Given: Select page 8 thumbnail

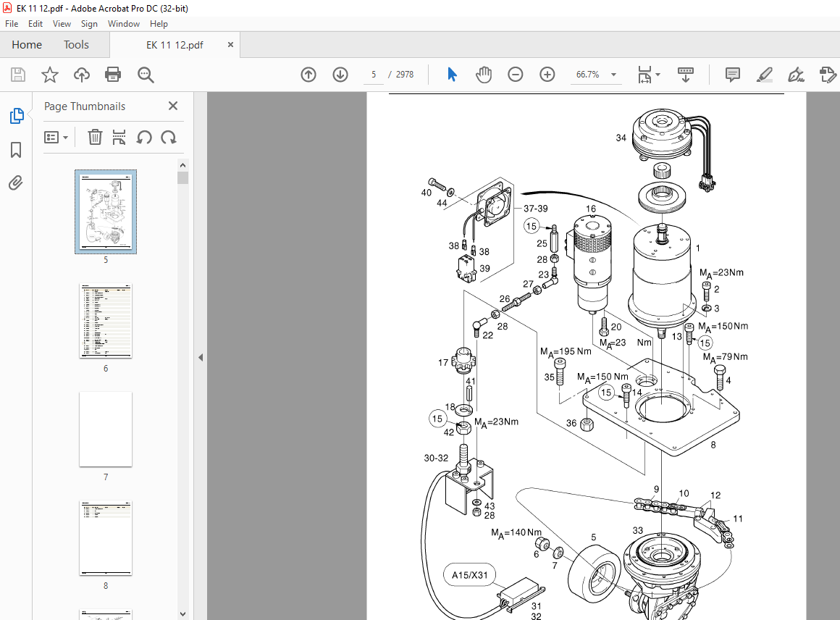Looking at the screenshot, I should coord(106,538).
